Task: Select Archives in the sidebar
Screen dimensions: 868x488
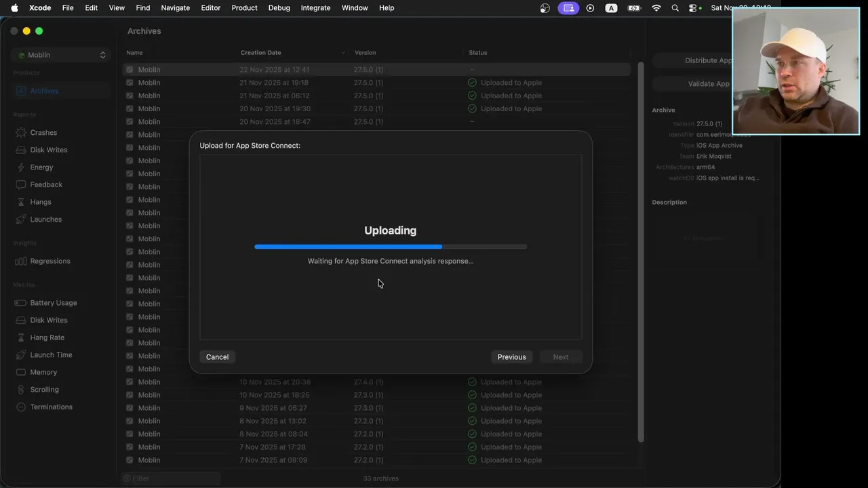Action: 60,91
